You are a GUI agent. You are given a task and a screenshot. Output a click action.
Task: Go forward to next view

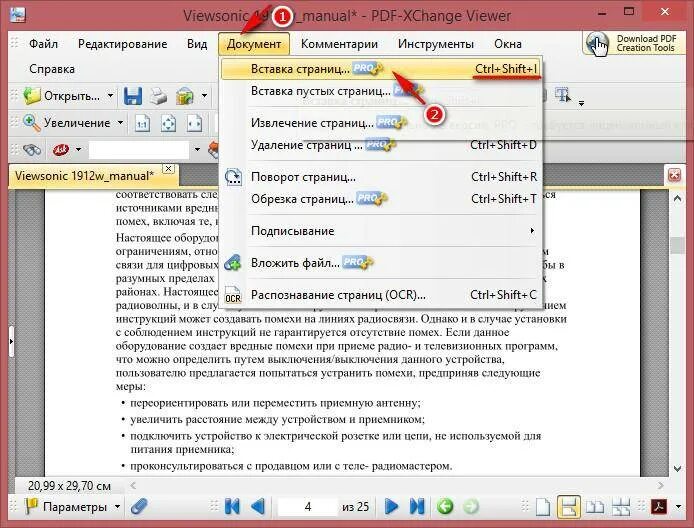[x=471, y=506]
